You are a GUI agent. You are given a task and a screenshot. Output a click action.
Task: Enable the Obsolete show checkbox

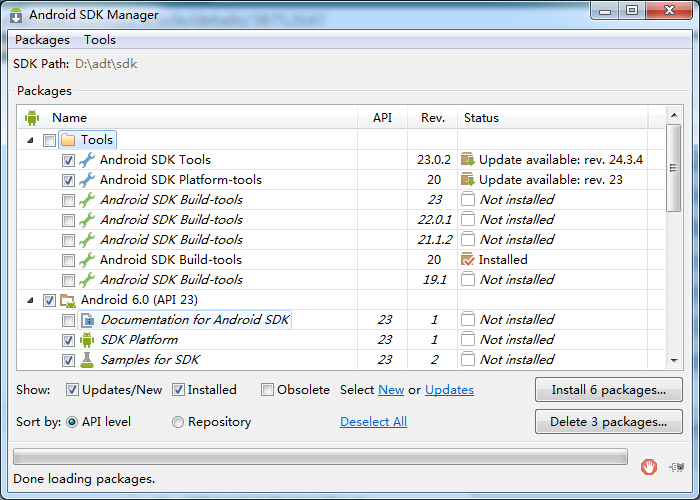[x=267, y=390]
